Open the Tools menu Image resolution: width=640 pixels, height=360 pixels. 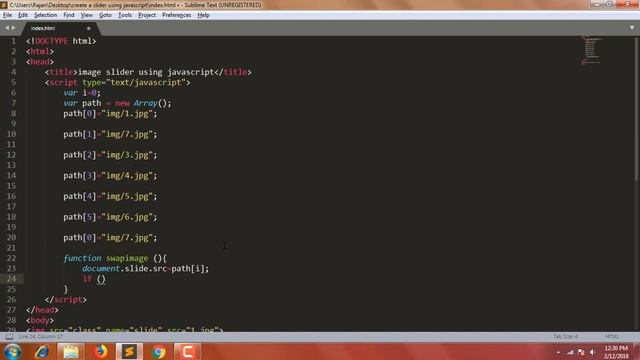tap(125, 15)
